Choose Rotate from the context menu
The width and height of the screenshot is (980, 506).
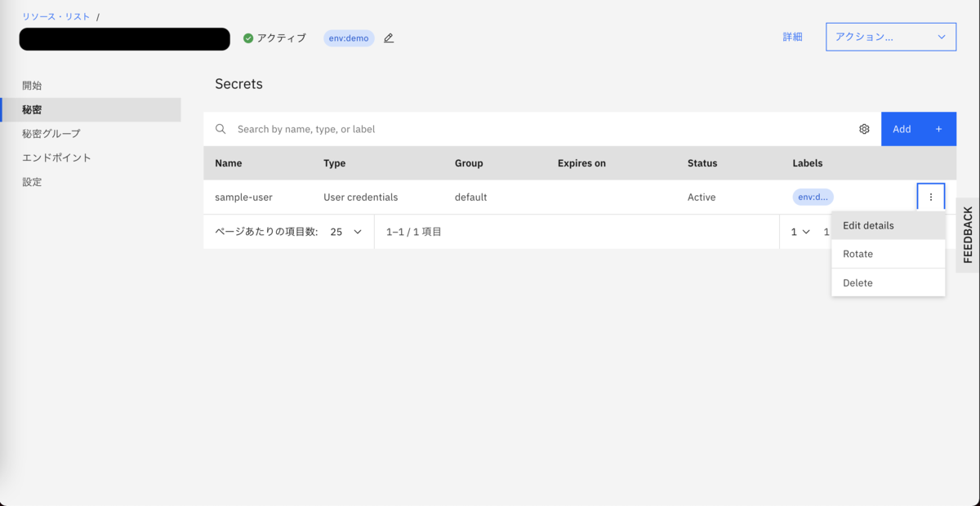tap(857, 254)
